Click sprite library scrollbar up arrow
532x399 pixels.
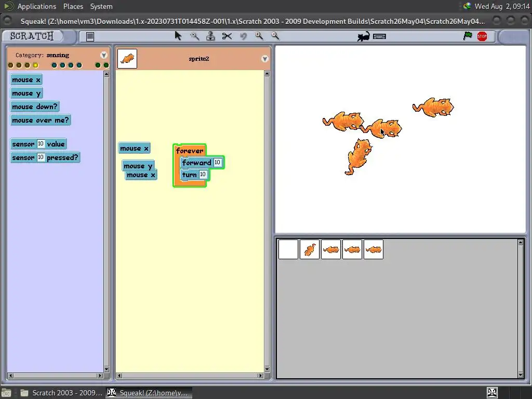click(x=521, y=242)
